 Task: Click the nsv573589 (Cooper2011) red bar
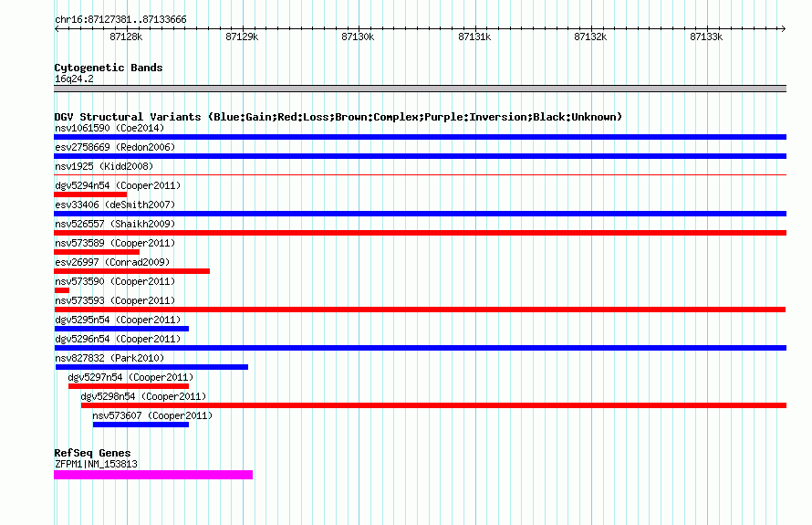(x=97, y=252)
